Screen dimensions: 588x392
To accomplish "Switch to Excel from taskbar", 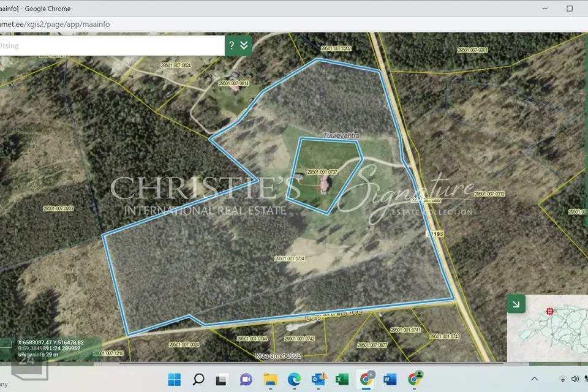I will point(342,379).
